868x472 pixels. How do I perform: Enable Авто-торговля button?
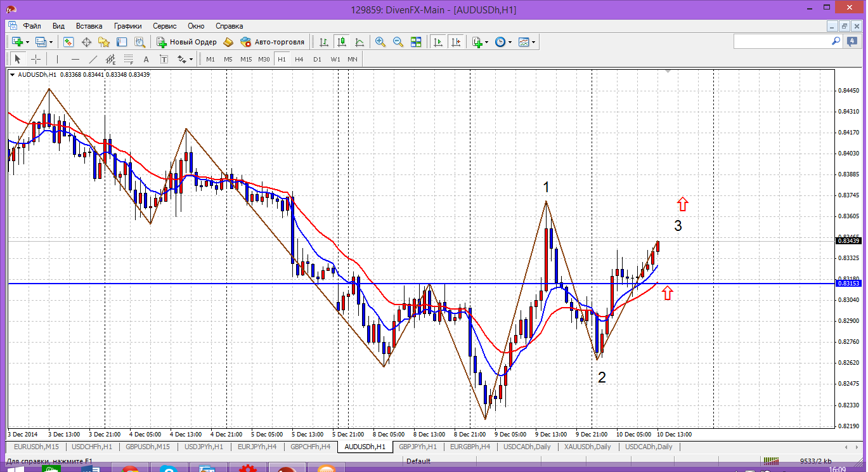272,42
